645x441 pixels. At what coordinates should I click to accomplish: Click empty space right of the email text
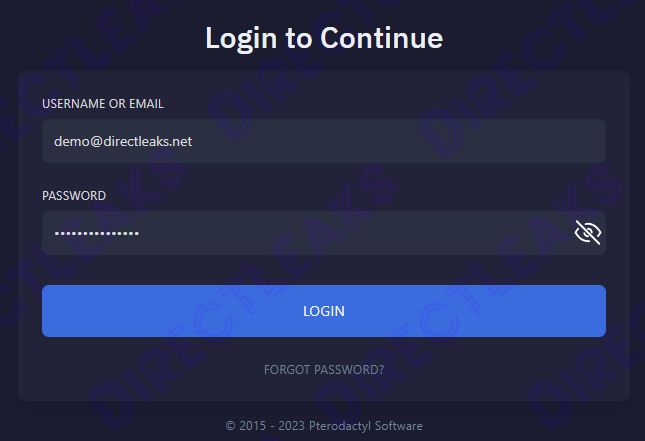400,142
